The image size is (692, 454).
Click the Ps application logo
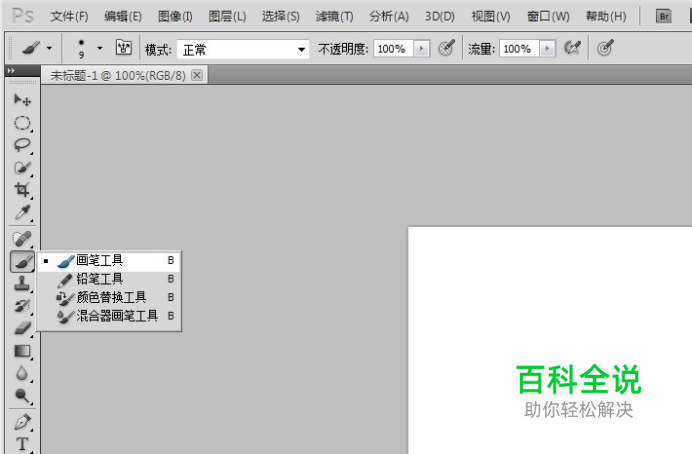[22, 16]
